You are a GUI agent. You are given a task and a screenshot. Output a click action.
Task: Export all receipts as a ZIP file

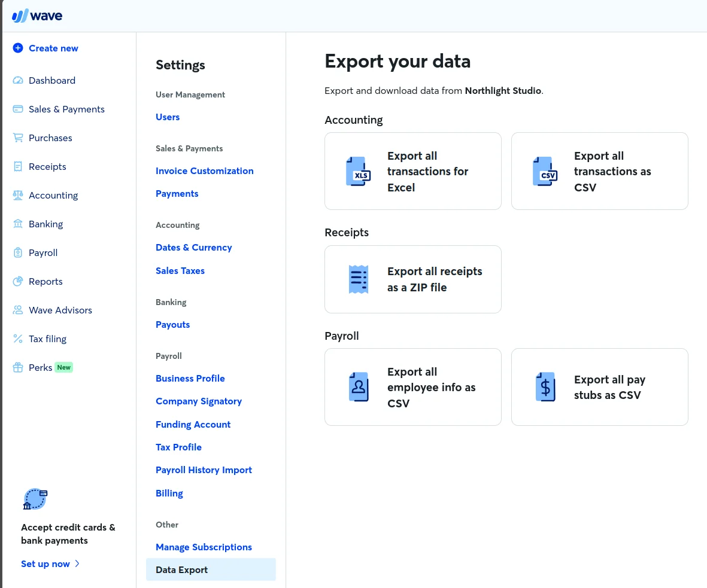pos(413,279)
